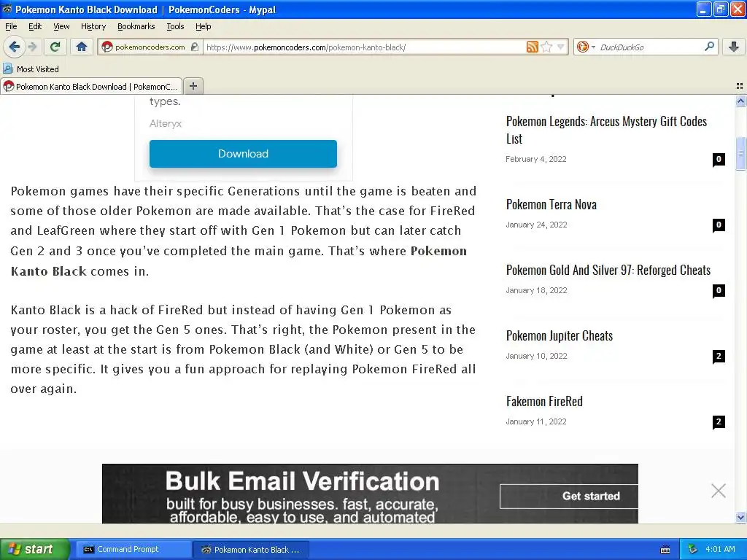Viewport: 747px width, 560px height.
Task: Open the Most Visited bookmarks folder
Action: pyautogui.click(x=31, y=69)
